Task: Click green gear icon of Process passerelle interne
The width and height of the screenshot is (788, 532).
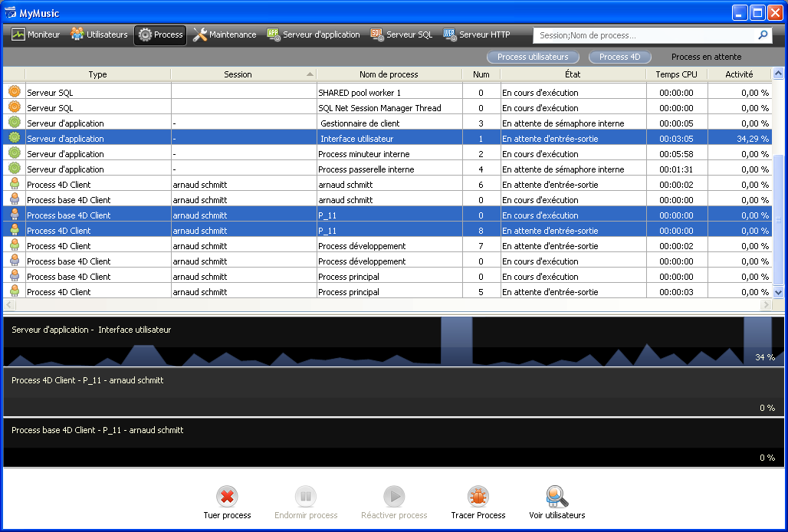Action: [x=15, y=168]
